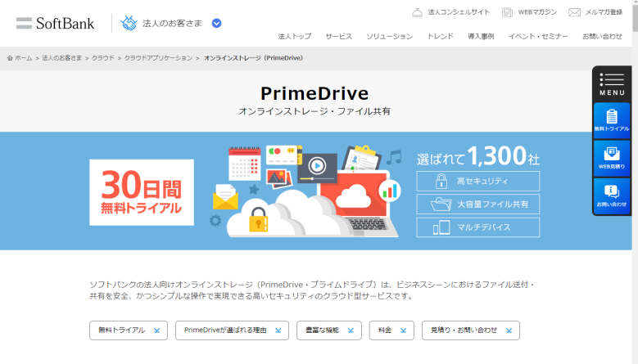Jump to 豊富な機能 anchor button
The image size is (638, 364).
[328, 330]
